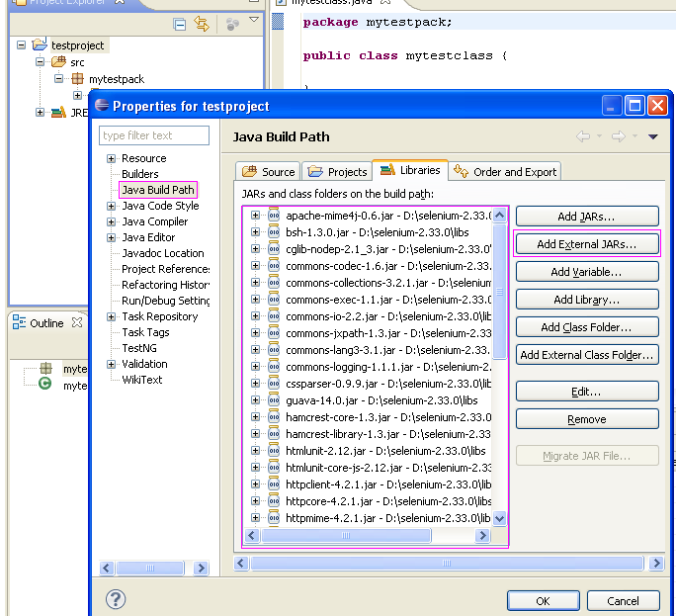Image resolution: width=676 pixels, height=616 pixels.
Task: Switch to the Libraries tab
Action: click(x=410, y=170)
